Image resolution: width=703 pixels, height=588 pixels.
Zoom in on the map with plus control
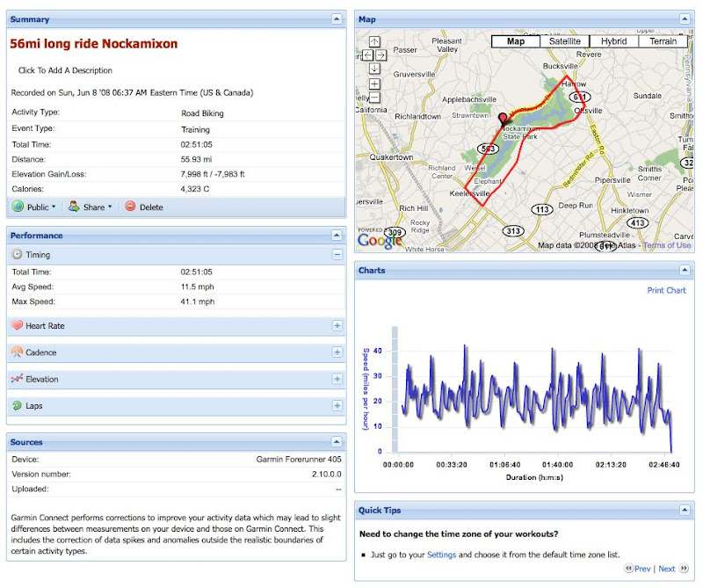click(x=374, y=84)
